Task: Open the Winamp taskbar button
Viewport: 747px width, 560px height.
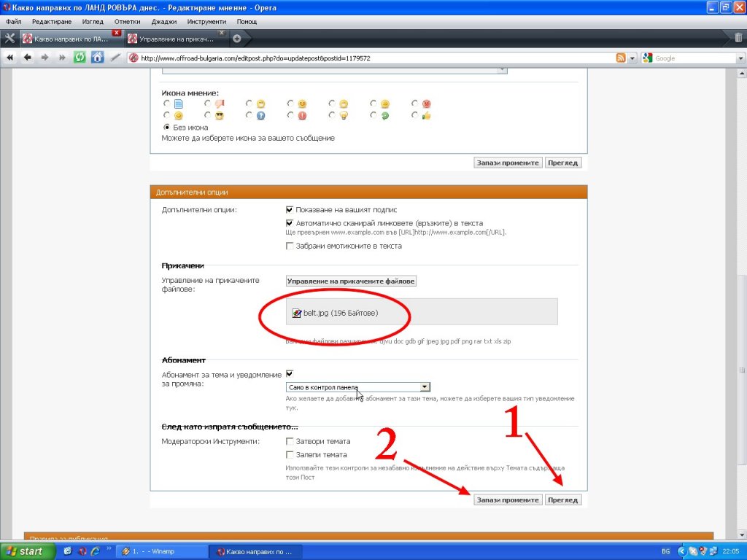Action: tap(162, 551)
